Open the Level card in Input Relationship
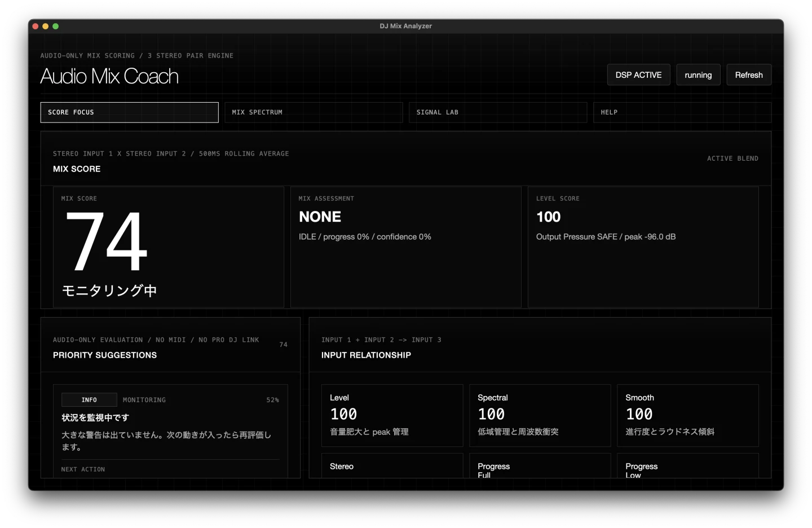This screenshot has width=812, height=528. 392,415
